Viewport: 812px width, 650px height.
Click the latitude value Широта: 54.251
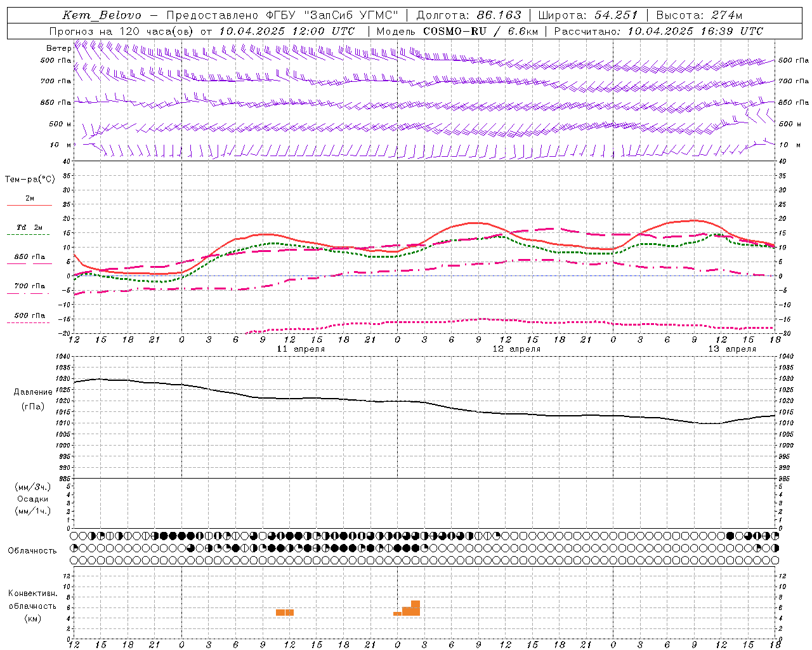tap(587, 15)
